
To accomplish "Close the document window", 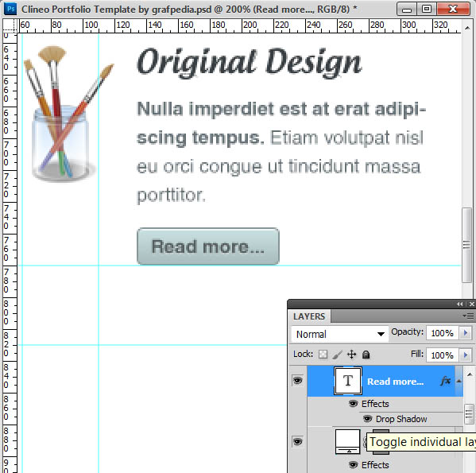I will [x=453, y=10].
